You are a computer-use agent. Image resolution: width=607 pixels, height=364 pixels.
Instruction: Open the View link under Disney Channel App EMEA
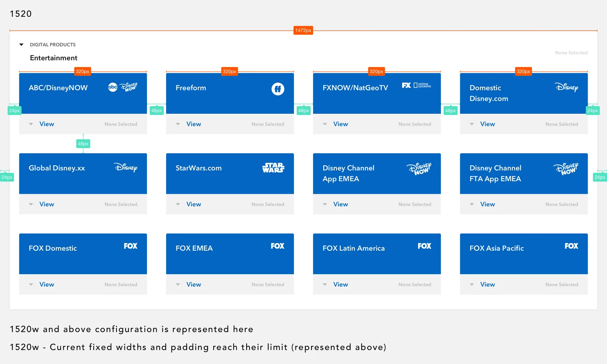(x=341, y=204)
